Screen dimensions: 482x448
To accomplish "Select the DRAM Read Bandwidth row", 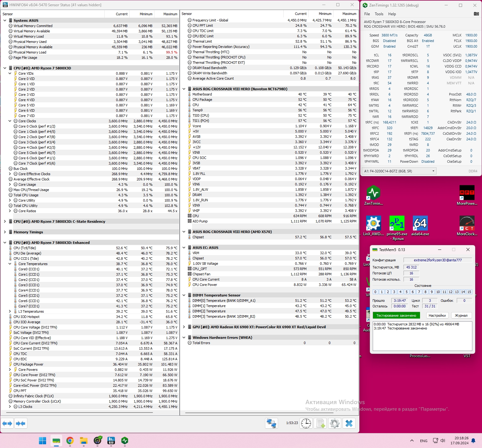I will pyautogui.click(x=270, y=68).
